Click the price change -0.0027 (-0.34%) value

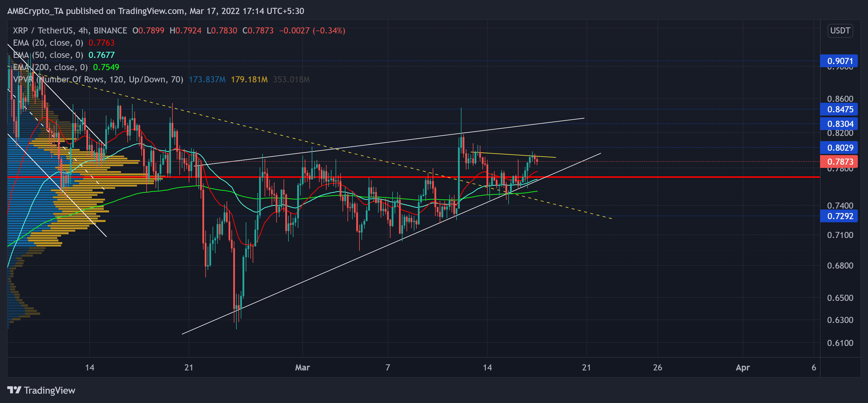point(312,31)
